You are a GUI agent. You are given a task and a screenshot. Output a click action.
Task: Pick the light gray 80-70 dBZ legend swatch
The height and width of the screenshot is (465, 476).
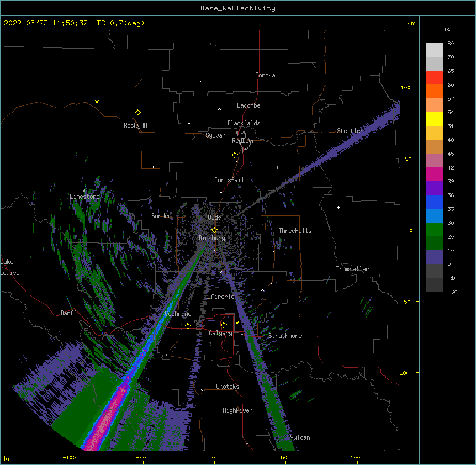[x=434, y=50]
